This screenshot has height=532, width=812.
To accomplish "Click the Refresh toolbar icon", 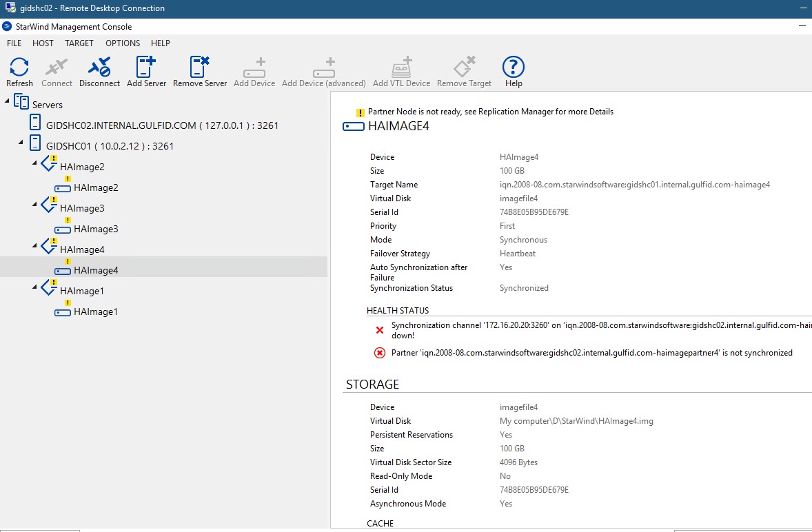I will pos(19,67).
